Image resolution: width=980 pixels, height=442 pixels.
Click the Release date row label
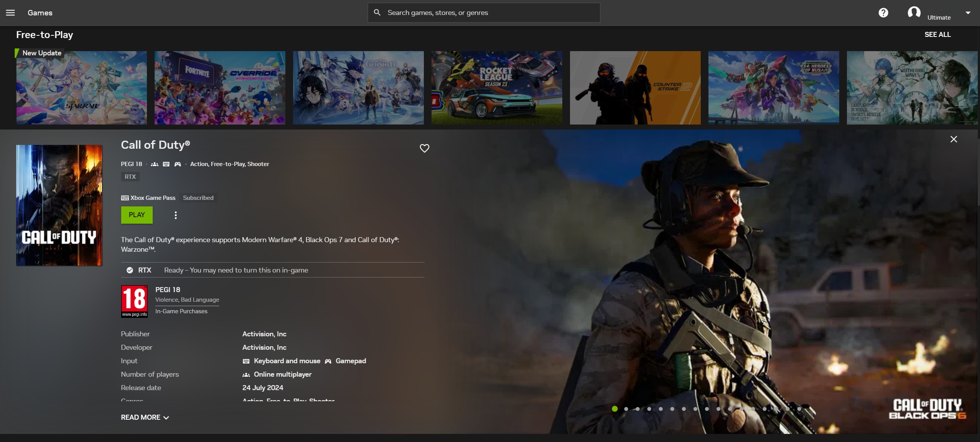pyautogui.click(x=141, y=388)
